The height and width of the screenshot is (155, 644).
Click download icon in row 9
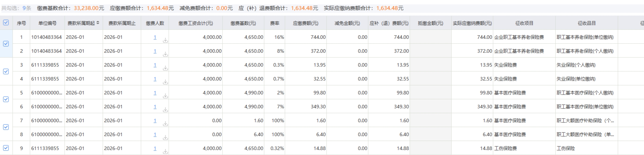point(165,152)
